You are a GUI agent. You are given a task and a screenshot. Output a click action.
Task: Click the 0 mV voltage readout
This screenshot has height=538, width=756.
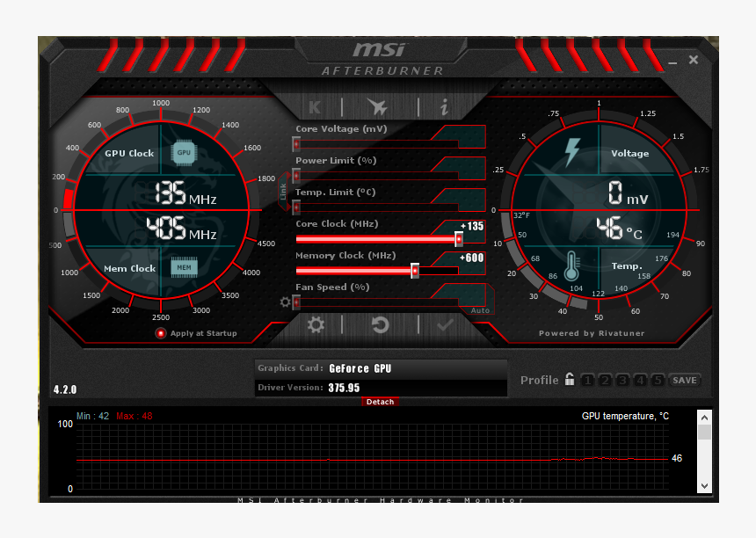tap(628, 193)
